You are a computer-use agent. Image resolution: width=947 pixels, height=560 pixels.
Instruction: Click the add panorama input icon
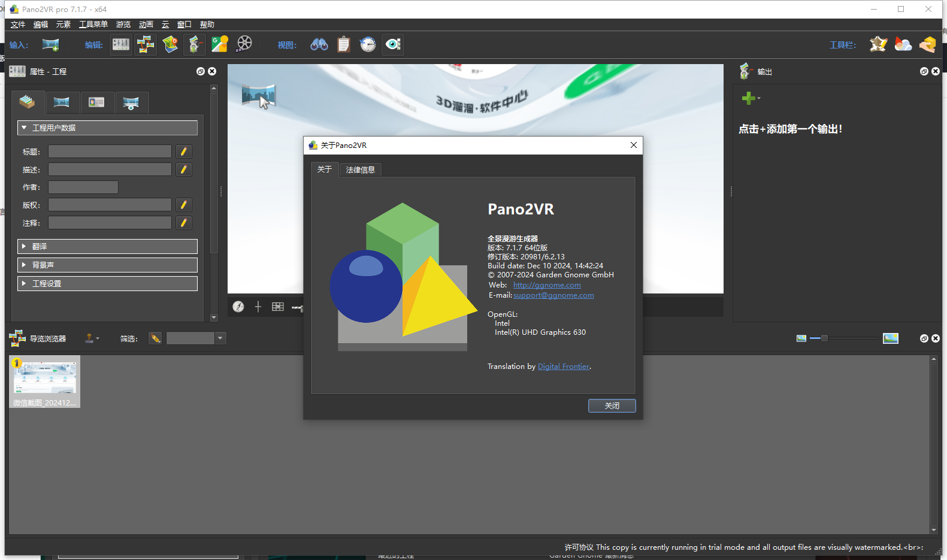click(x=50, y=44)
